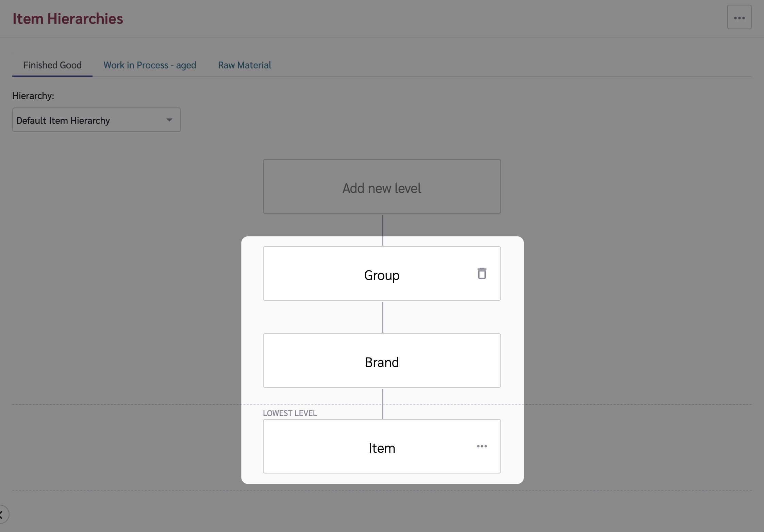
Task: Click connector line between Group and Brand
Action: 382,317
